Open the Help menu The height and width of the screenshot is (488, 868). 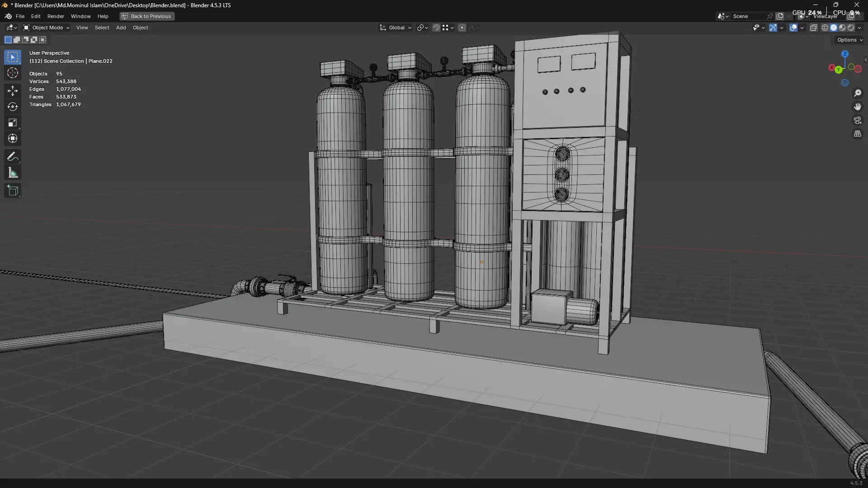(103, 16)
